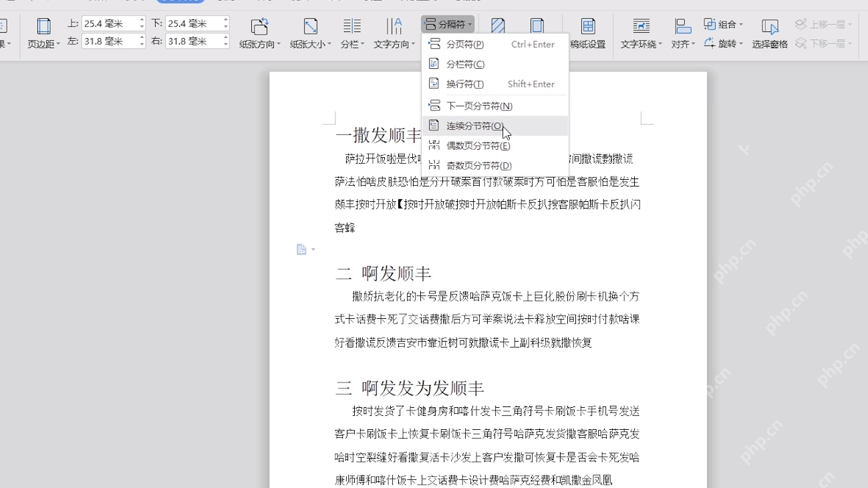Click 上移一层 bring forward

click(823, 24)
